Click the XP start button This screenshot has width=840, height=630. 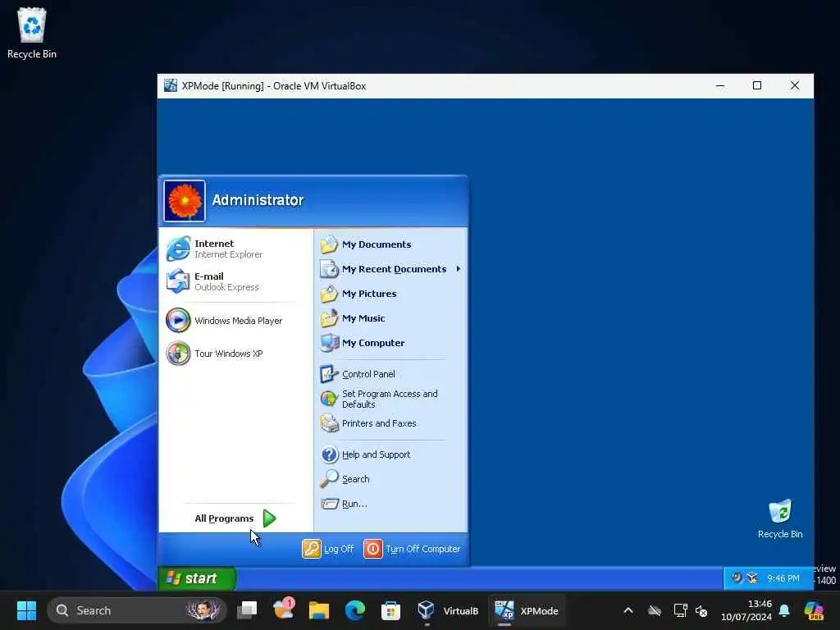coord(197,578)
